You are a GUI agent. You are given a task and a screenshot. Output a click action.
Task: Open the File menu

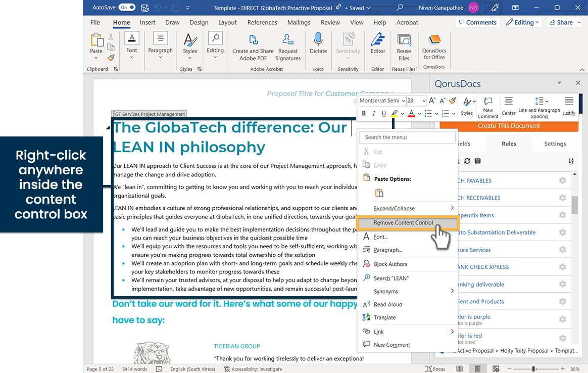tap(95, 23)
